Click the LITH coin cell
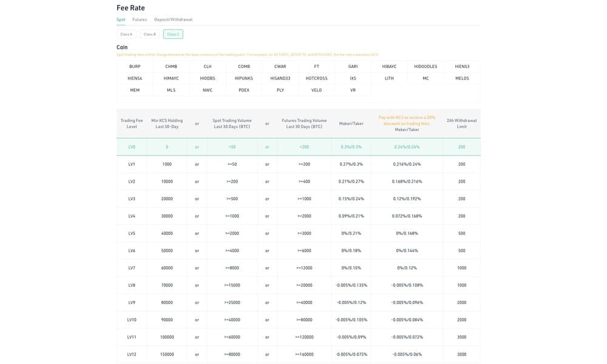 click(x=390, y=78)
